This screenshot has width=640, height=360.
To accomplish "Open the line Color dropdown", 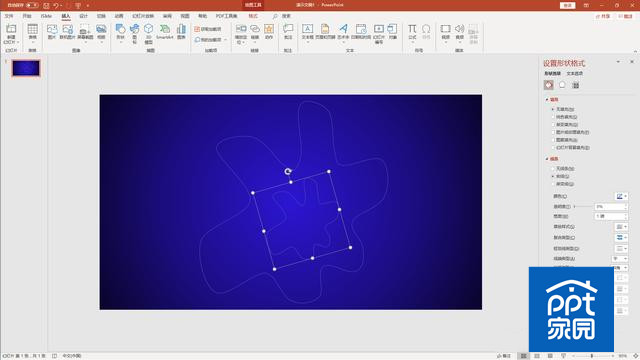I will pos(621,196).
